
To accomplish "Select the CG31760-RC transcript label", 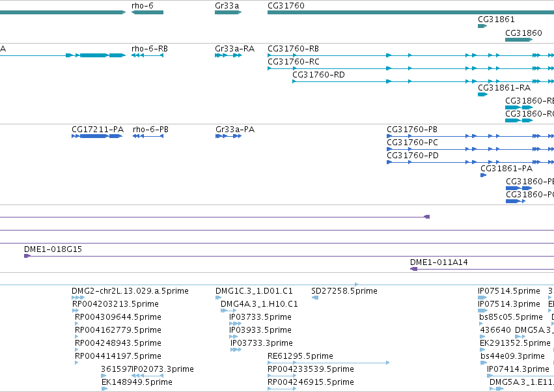I will (293, 62).
